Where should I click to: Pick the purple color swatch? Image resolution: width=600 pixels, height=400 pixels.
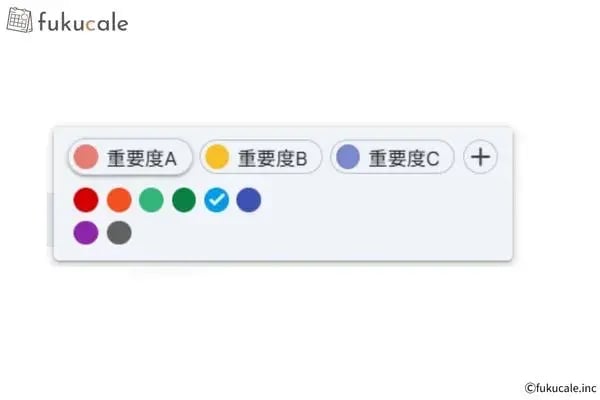coord(86,233)
